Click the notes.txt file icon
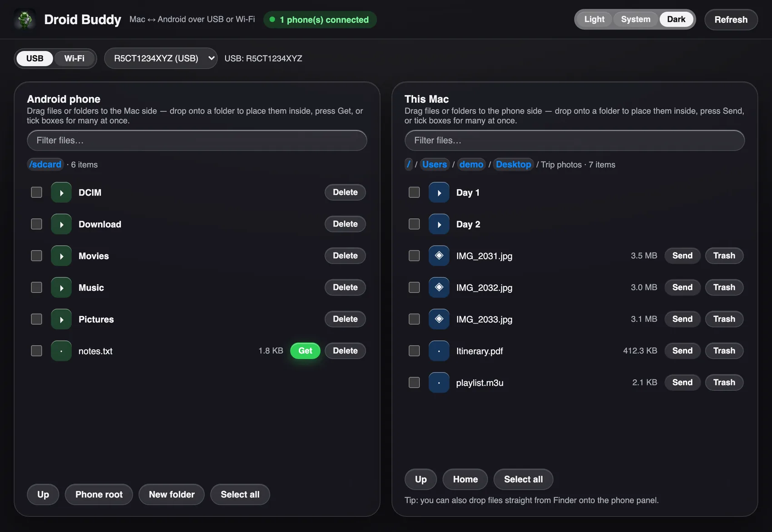 point(61,351)
